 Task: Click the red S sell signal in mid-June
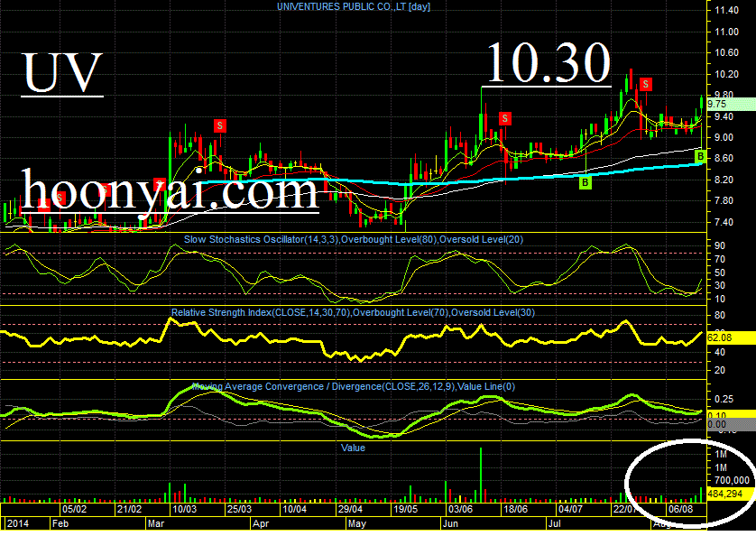pyautogui.click(x=505, y=118)
